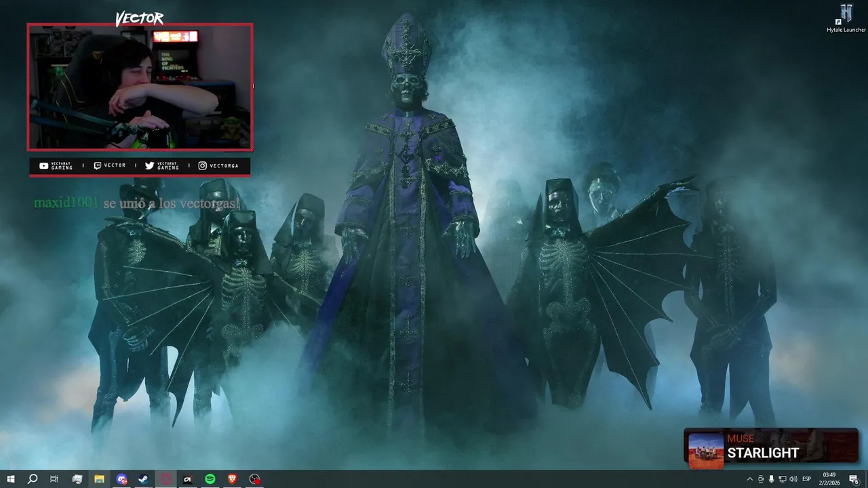This screenshot has height=488, width=868.
Task: Click the microphone tray icon
Action: click(772, 479)
